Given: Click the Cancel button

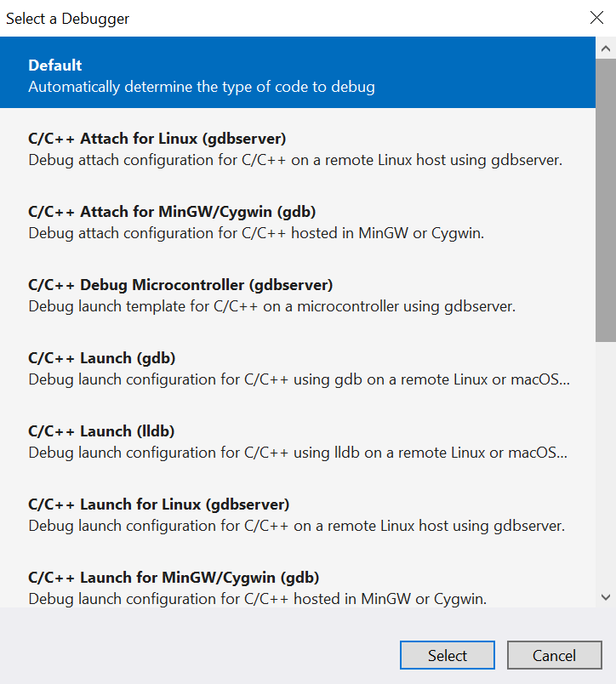Looking at the screenshot, I should pos(554,655).
